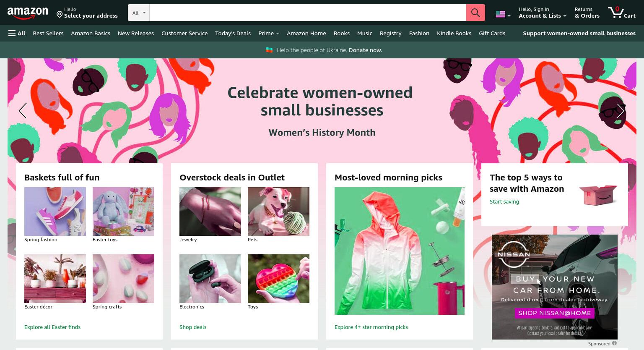Select Jewelry outlet thumbnail
This screenshot has height=350, width=644.
coord(210,212)
